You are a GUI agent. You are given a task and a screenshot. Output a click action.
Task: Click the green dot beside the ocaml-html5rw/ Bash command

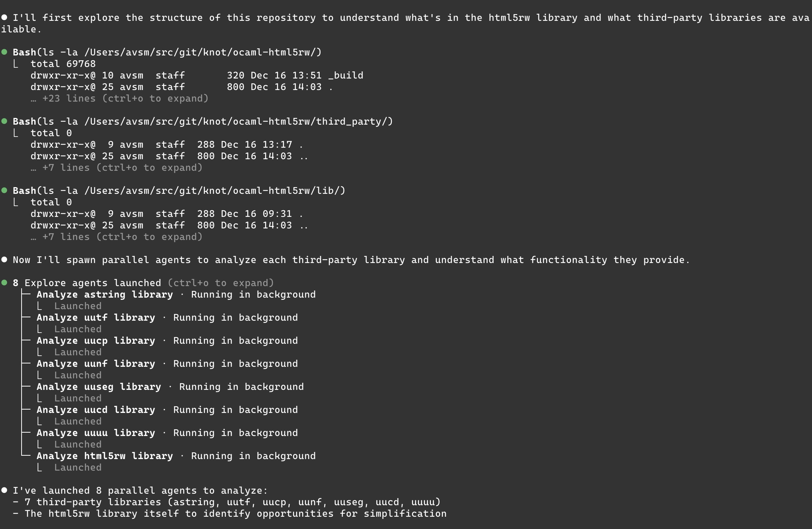4,52
